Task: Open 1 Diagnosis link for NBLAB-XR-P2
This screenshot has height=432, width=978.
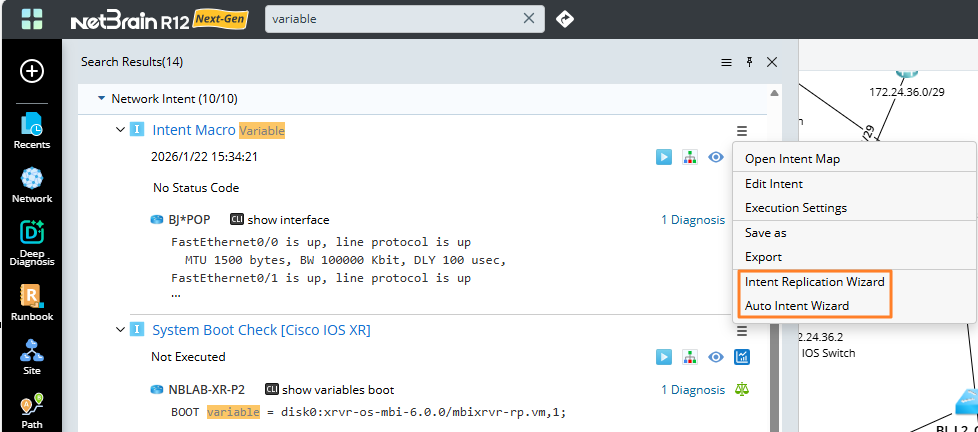Action: [693, 390]
